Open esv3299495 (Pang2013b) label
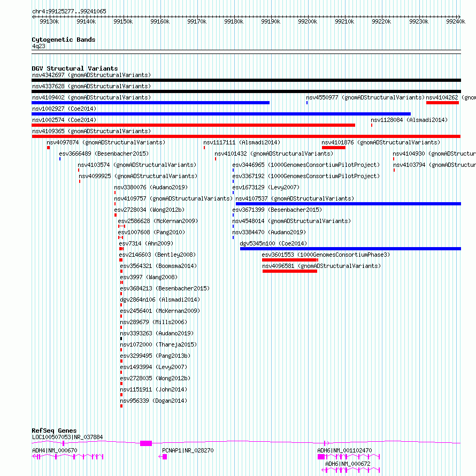Viewport: 476px width, 476px height. 155,356
